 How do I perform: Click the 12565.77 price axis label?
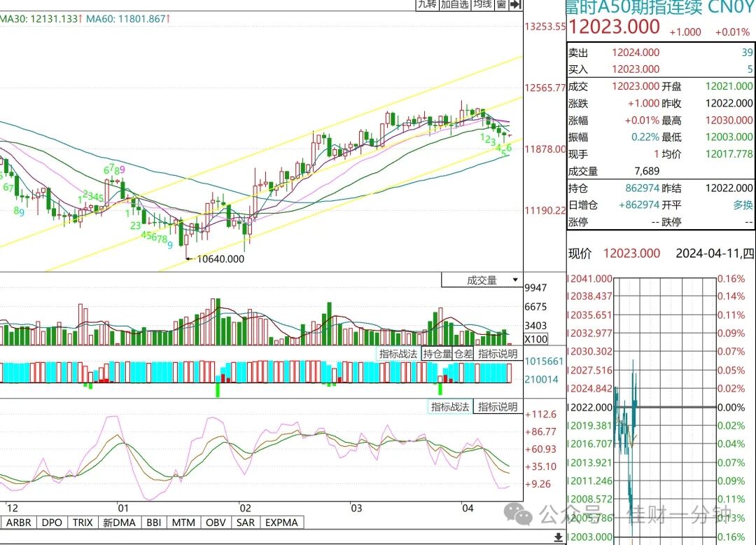tap(545, 88)
